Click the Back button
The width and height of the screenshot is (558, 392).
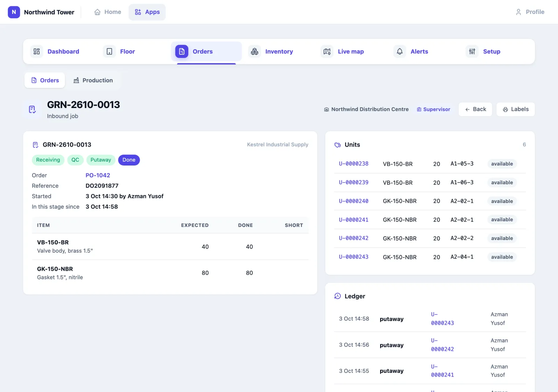pos(475,109)
